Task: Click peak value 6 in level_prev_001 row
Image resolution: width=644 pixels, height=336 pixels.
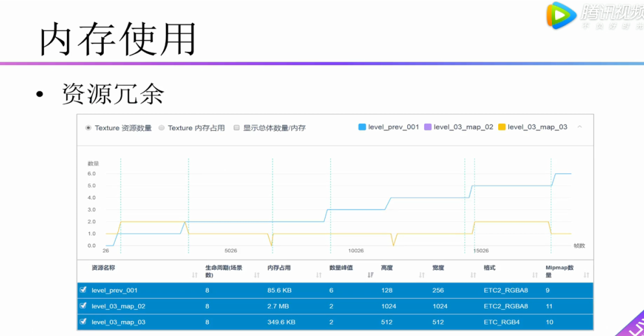Action: 331,291
